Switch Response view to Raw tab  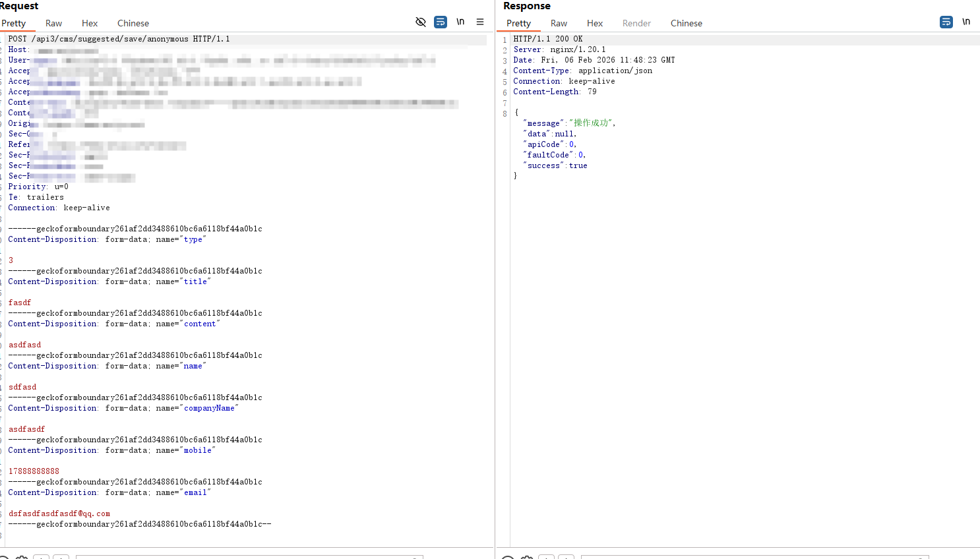pyautogui.click(x=559, y=23)
